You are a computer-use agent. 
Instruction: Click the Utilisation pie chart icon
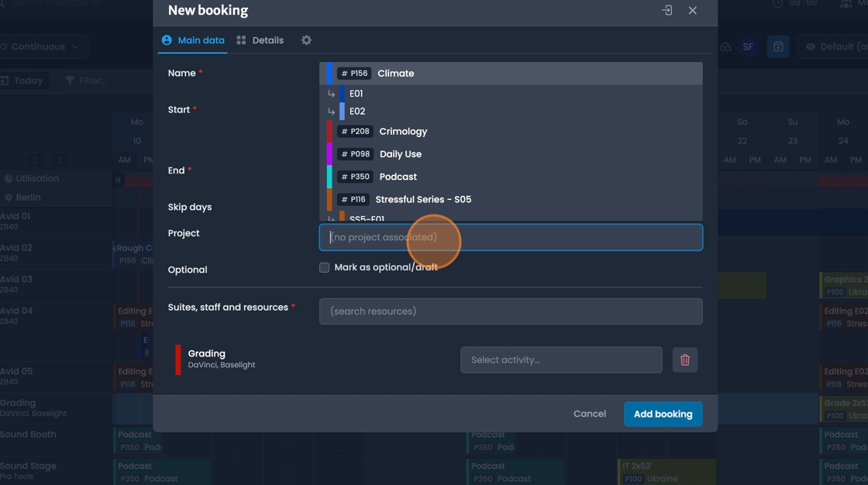9,178
